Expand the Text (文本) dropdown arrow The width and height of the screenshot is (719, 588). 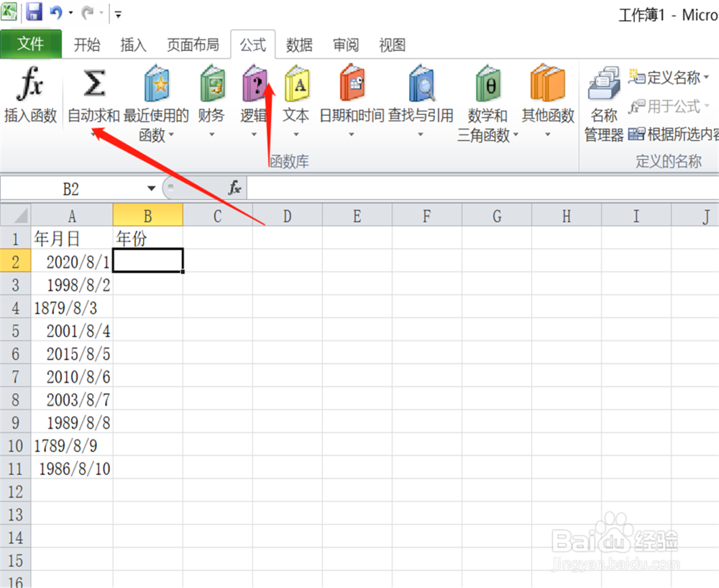pos(296,134)
